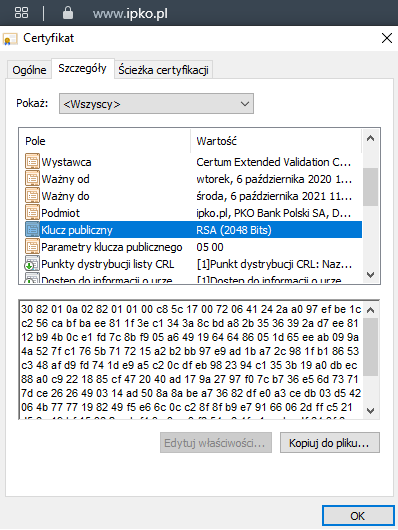398x530 pixels.
Task: Click value 'RSA (2048 Bits)'
Action: (x=234, y=230)
